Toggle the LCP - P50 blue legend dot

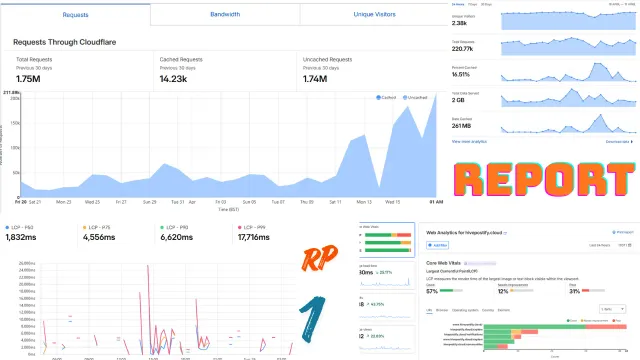(x=7, y=227)
